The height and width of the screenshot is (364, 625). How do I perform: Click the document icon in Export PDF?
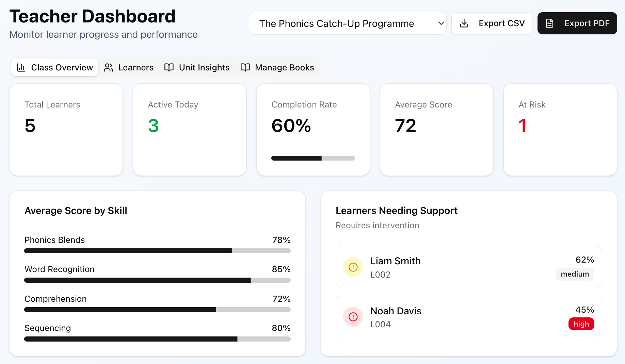(549, 23)
